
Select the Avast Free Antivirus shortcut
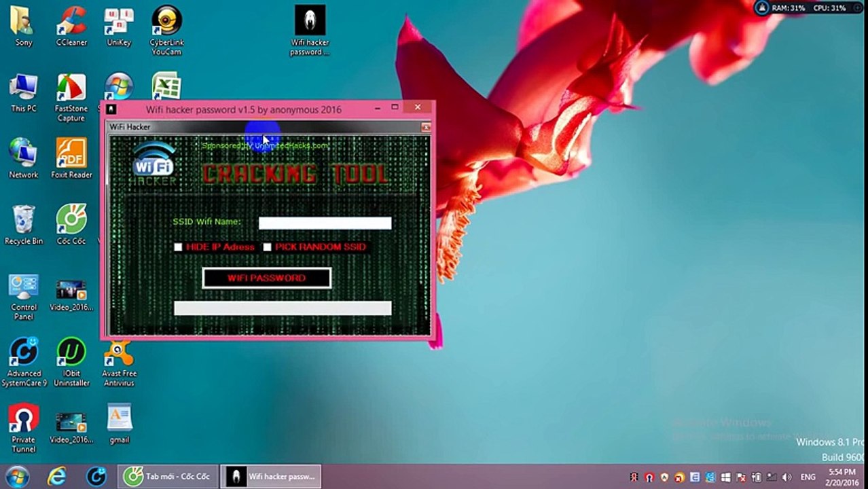(119, 363)
